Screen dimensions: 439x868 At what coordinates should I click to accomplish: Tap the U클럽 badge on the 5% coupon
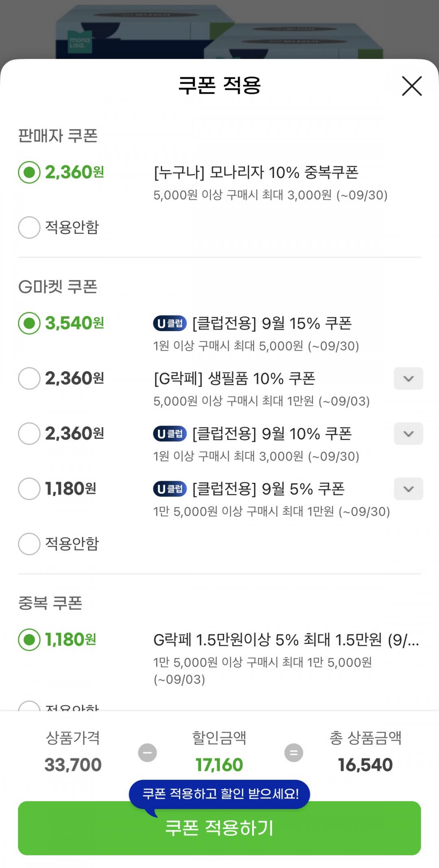click(x=170, y=489)
